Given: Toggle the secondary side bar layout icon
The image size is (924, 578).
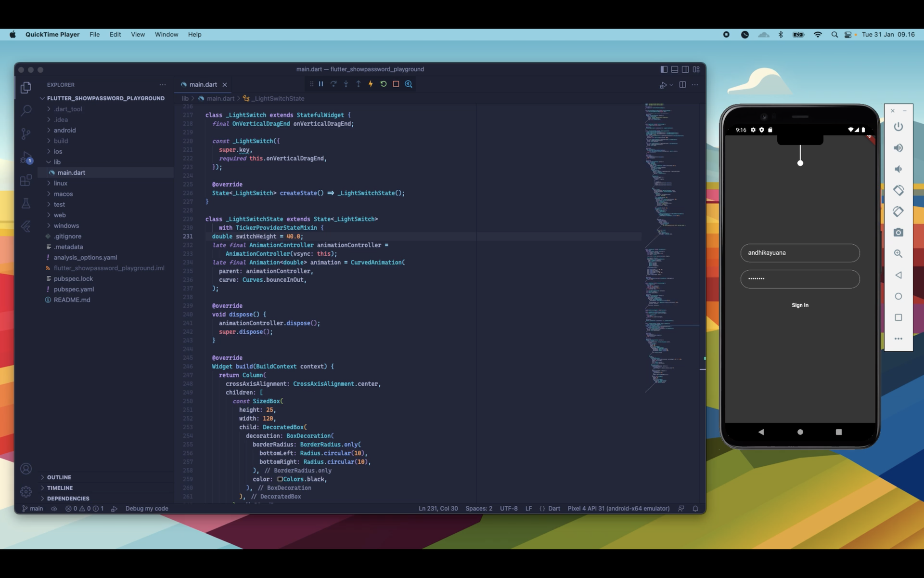Looking at the screenshot, I should (x=685, y=69).
